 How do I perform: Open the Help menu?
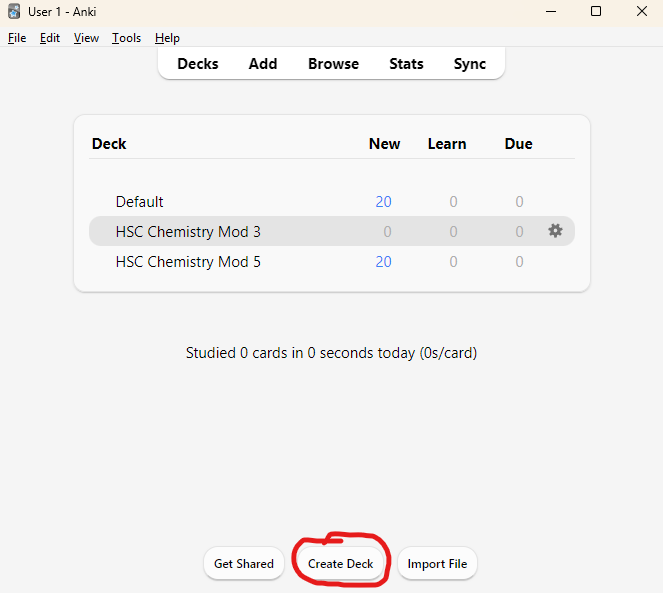pos(167,38)
